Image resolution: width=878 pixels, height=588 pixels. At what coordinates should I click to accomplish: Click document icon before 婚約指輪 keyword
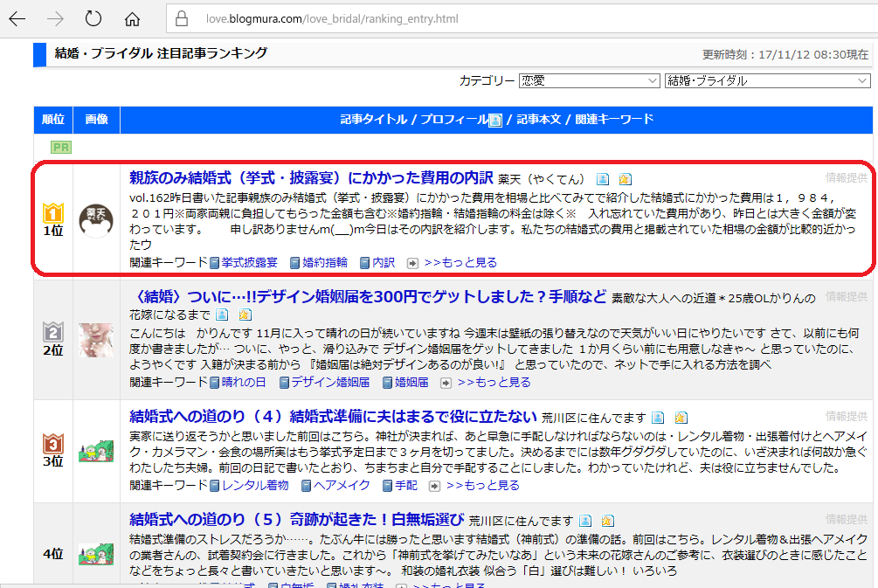tap(295, 263)
